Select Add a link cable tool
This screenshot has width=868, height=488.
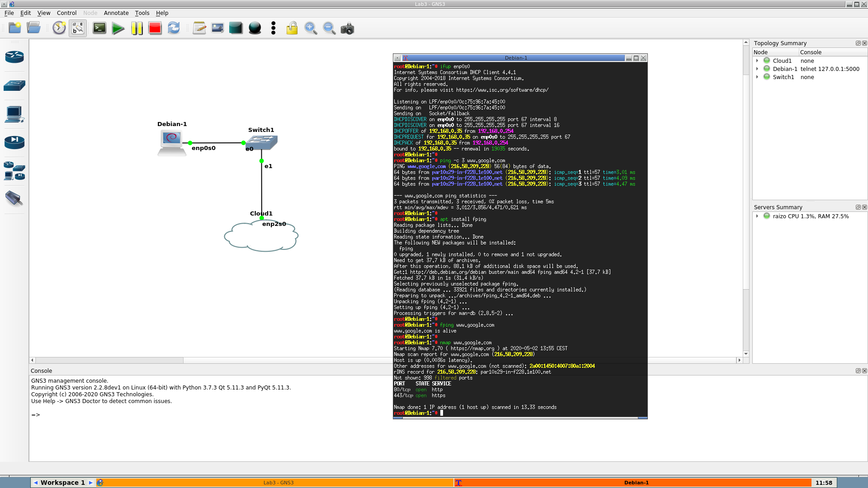pos(14,198)
